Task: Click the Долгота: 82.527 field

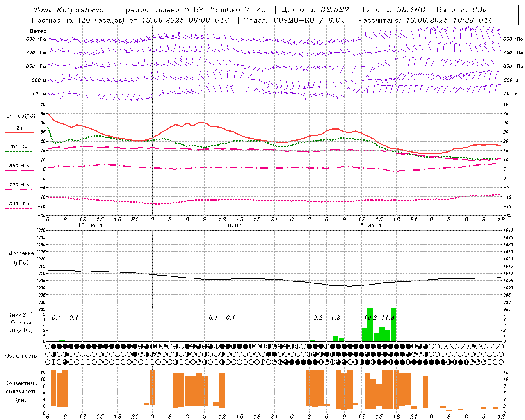Action: (315, 10)
